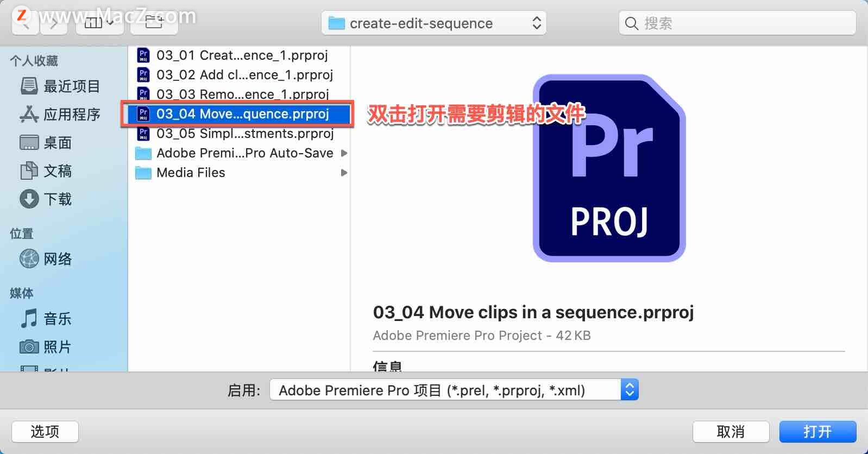The width and height of the screenshot is (868, 454).
Task: Go to 桌面 in the sidebar
Action: tap(46, 143)
